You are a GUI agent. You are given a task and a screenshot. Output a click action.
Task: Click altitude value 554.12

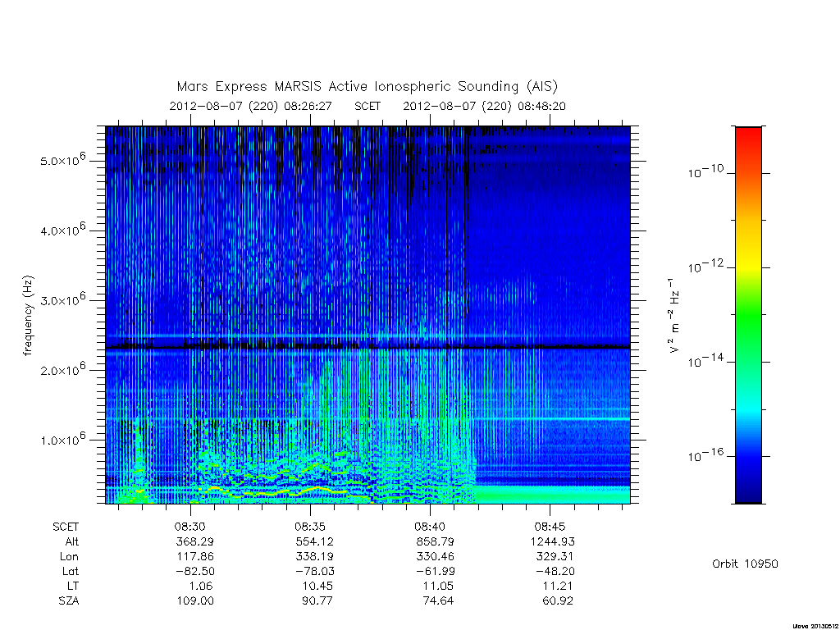[315, 541]
